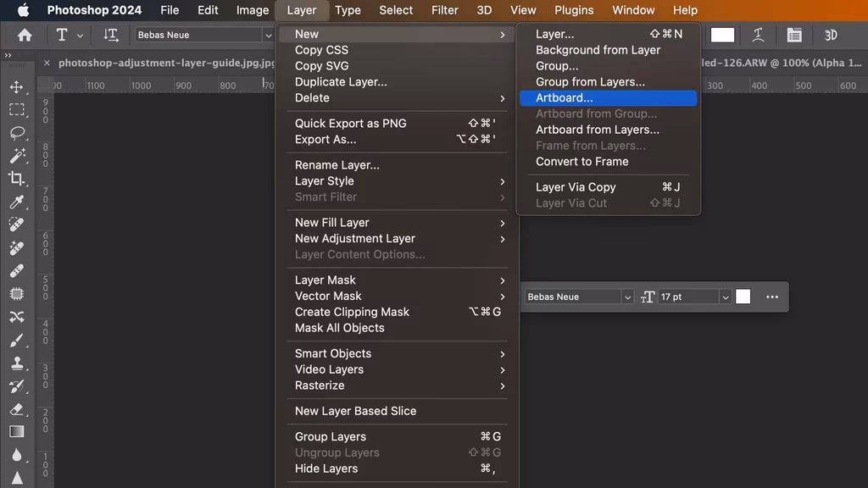The width and height of the screenshot is (868, 488).
Task: Click the more options ellipsis in the character bar
Action: 772,297
